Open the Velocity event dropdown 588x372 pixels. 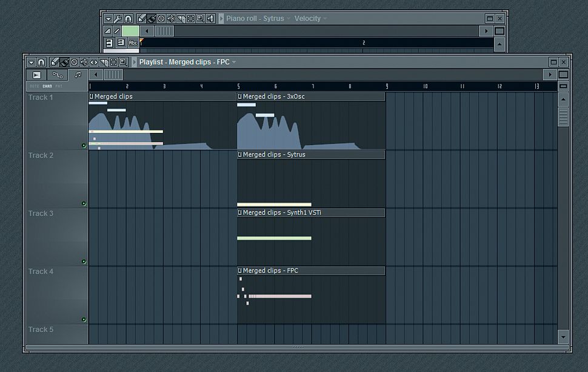[325, 18]
